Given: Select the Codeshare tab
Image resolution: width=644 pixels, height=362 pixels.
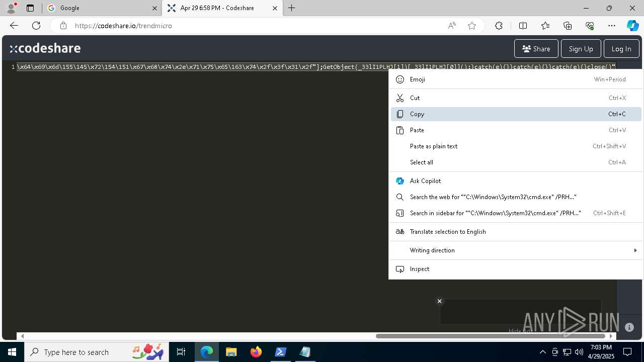Looking at the screenshot, I should pos(223,8).
